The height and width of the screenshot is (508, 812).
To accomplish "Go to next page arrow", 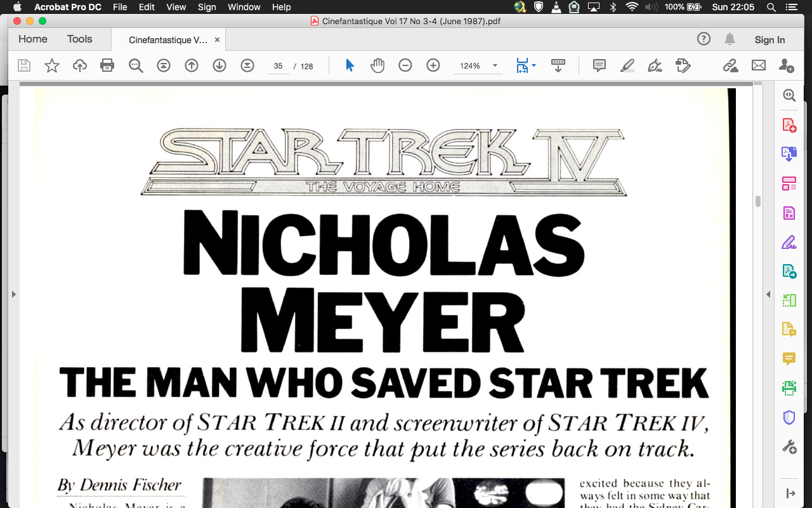I will (219, 65).
